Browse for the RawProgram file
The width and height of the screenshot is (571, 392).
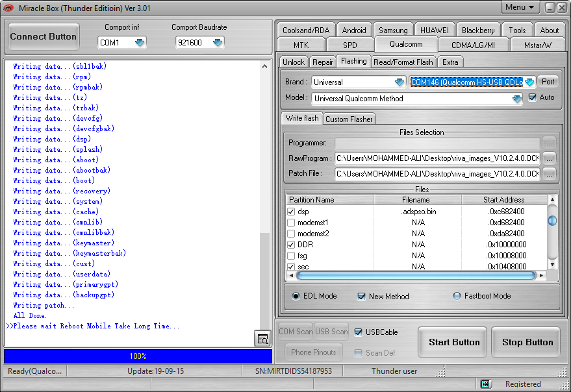(x=549, y=158)
